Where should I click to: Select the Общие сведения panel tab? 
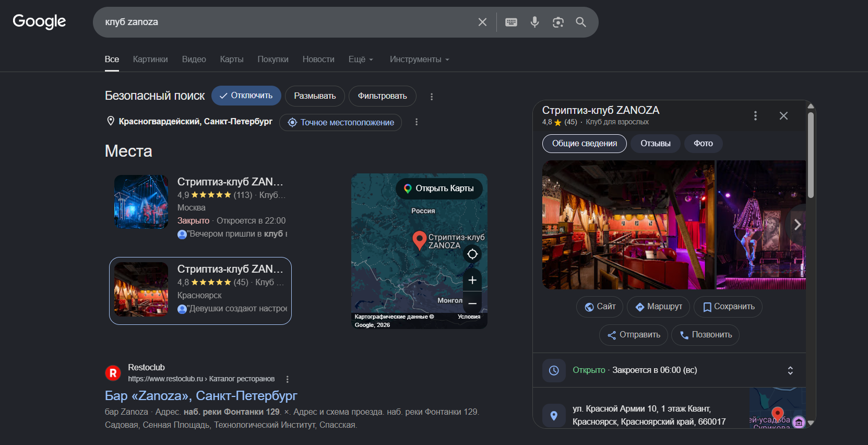585,144
